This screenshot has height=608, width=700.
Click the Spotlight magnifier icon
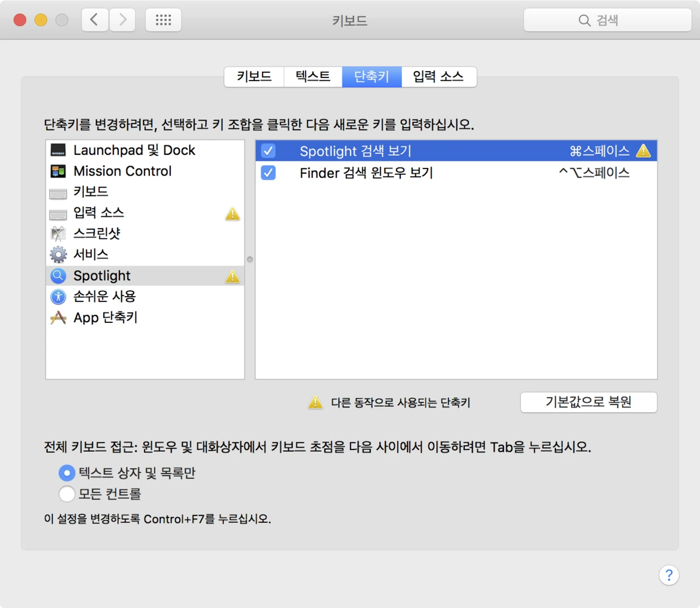[58, 276]
